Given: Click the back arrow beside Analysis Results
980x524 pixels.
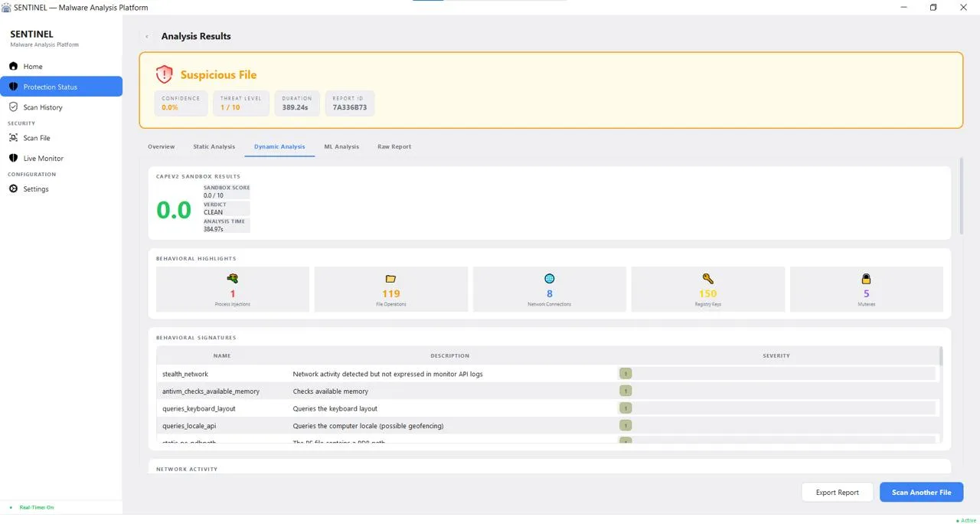Looking at the screenshot, I should pos(146,36).
